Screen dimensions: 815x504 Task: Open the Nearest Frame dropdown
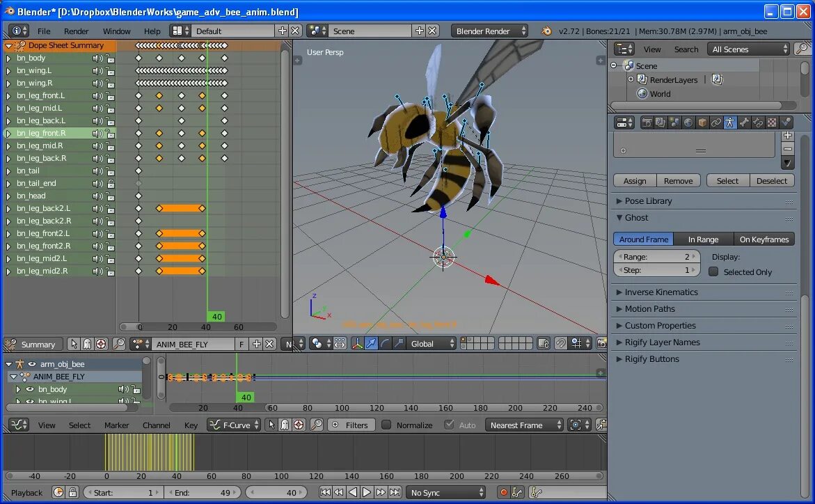coord(524,425)
